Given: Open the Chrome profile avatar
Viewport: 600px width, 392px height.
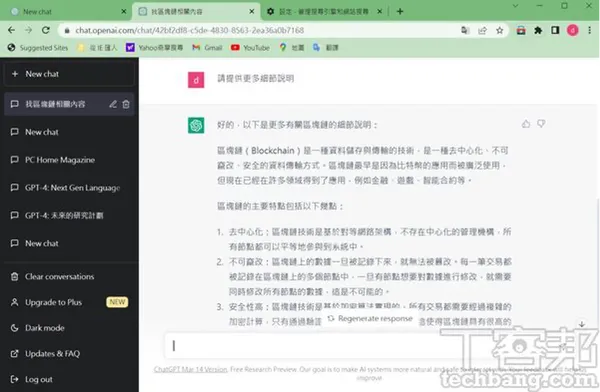Looking at the screenshot, I should 573,30.
